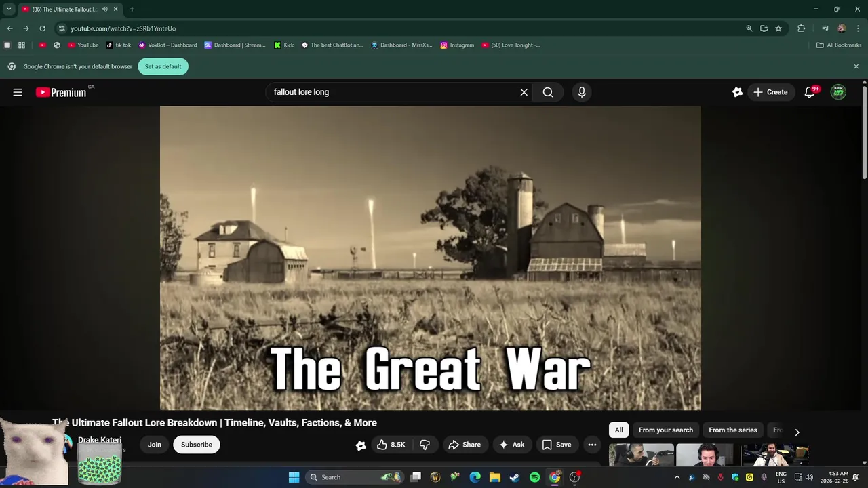
Task: Run search with the magnifier button
Action: (548, 92)
